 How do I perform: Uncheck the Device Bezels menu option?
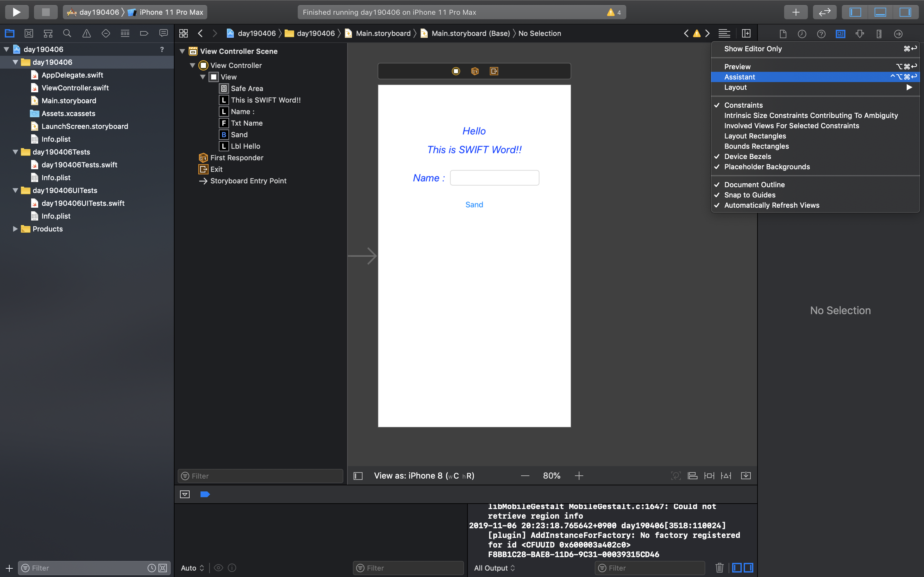point(747,156)
